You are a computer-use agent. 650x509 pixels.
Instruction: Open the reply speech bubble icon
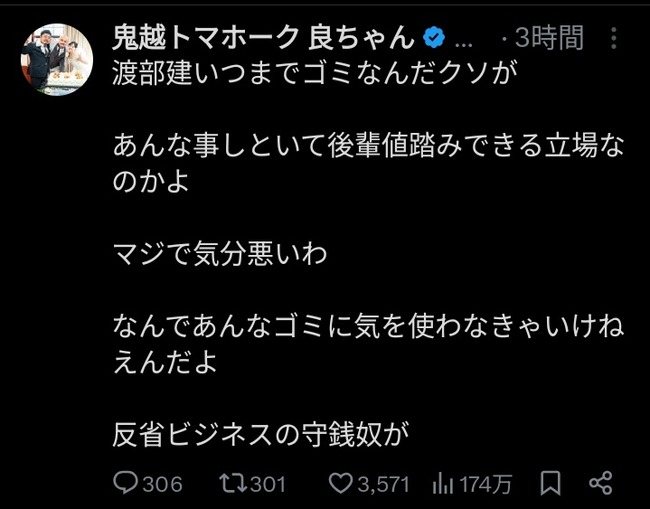click(x=126, y=483)
